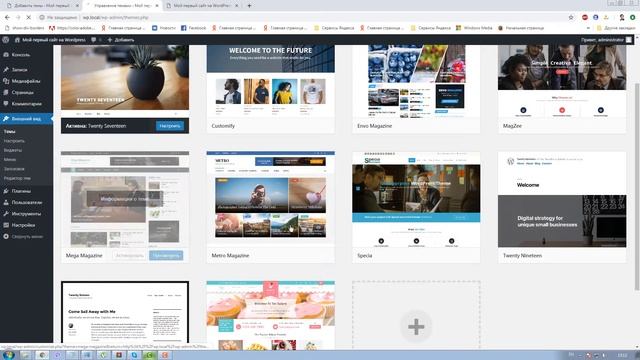Open the Customify theme thumbnail

click(x=271, y=81)
